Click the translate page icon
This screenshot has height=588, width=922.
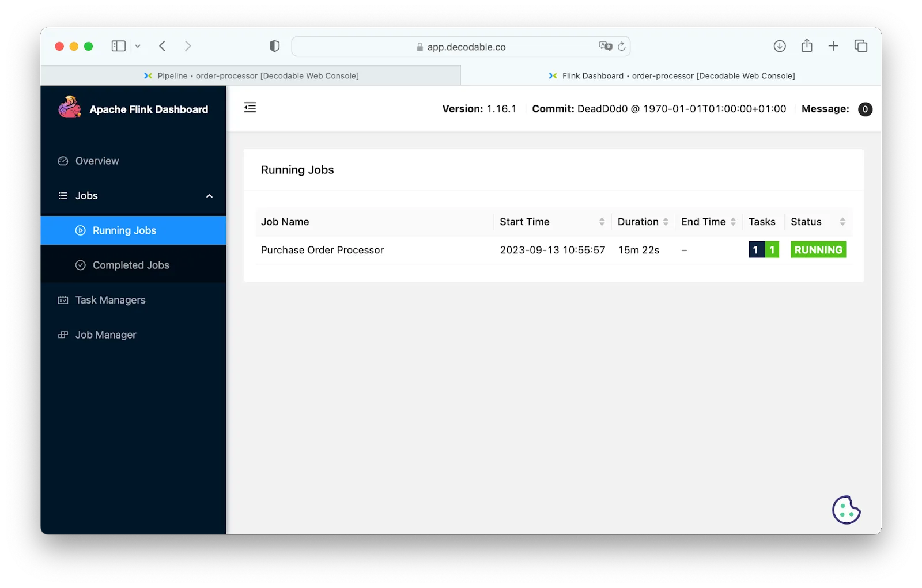click(605, 46)
